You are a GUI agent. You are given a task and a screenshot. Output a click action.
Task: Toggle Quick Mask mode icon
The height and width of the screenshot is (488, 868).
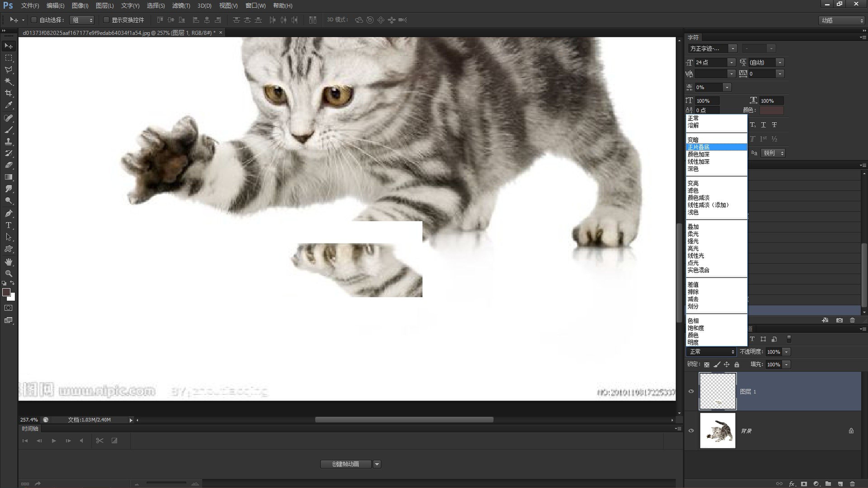click(9, 308)
